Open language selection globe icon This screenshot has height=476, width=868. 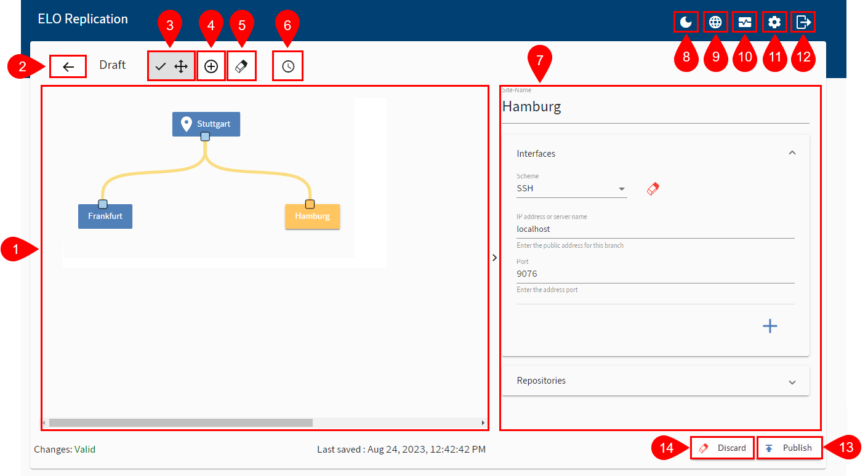pos(715,23)
